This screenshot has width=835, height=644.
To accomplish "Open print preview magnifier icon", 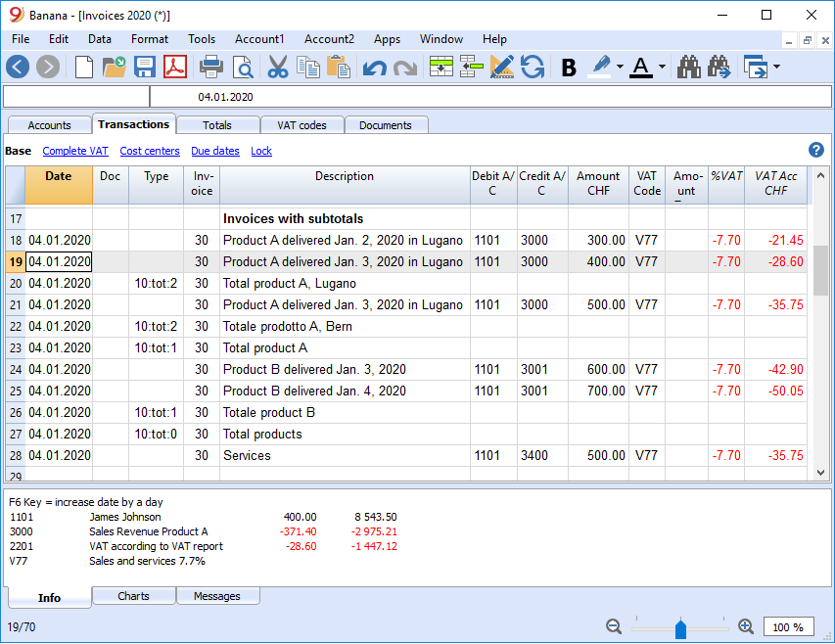I will click(243, 68).
